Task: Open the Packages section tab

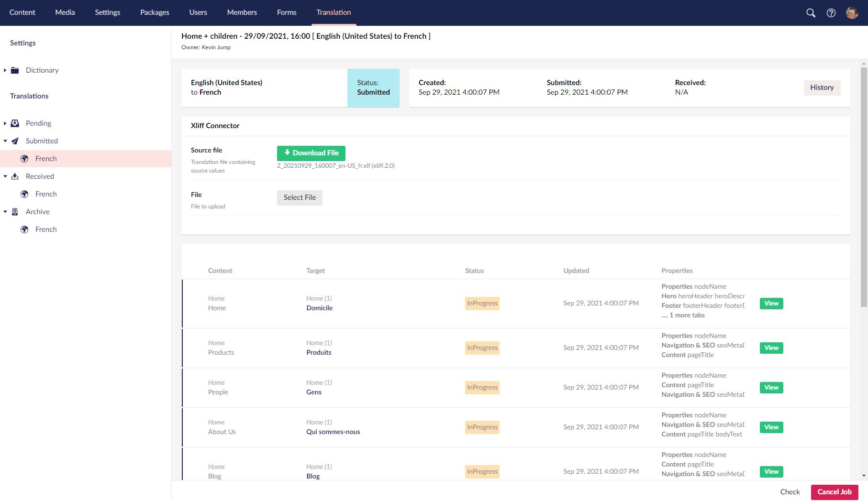Action: pyautogui.click(x=155, y=12)
